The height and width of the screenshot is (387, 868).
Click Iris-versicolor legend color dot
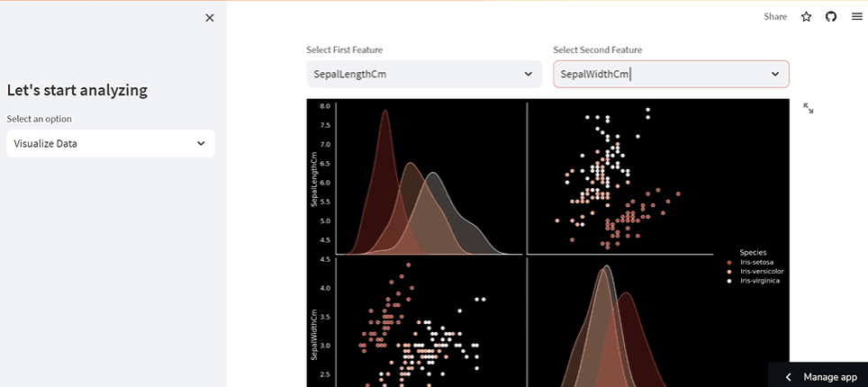(x=729, y=272)
